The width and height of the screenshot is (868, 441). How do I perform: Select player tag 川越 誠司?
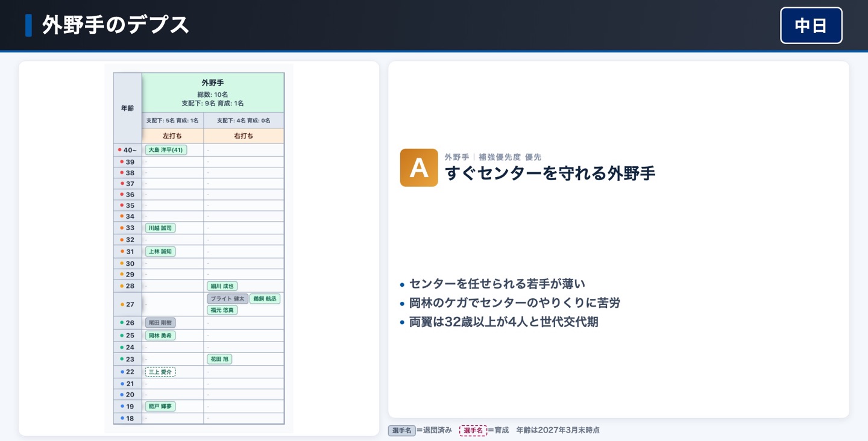[x=160, y=228]
